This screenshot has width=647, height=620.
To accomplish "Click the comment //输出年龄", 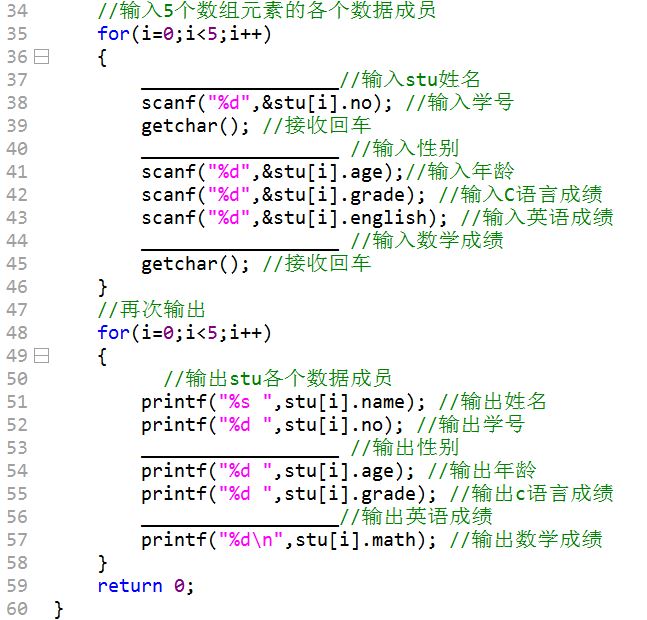I will point(482,471).
